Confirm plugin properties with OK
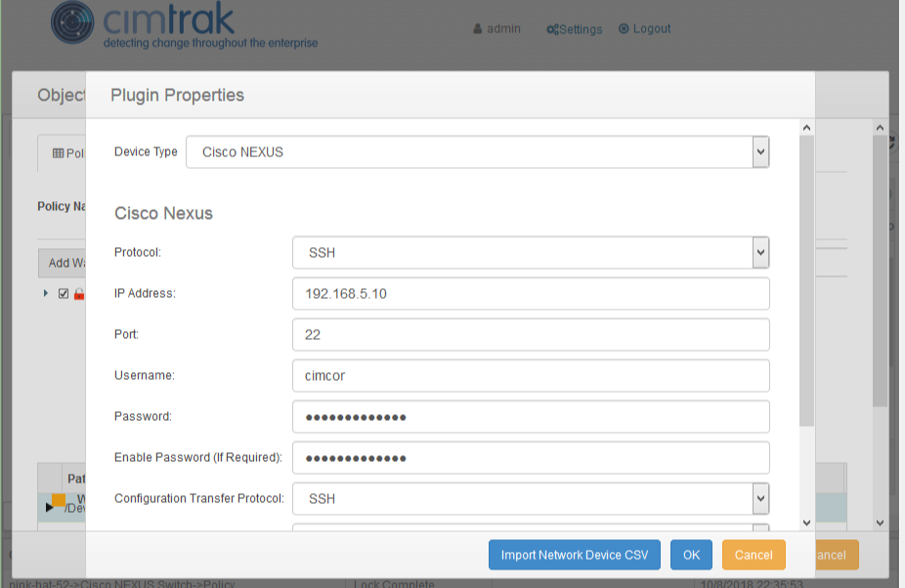Viewport: 905px width, 588px height. click(x=691, y=554)
